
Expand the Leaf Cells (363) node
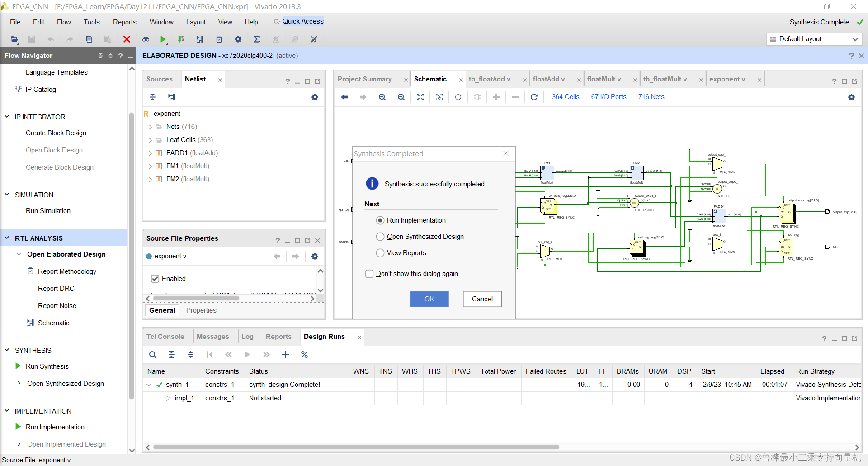point(150,140)
